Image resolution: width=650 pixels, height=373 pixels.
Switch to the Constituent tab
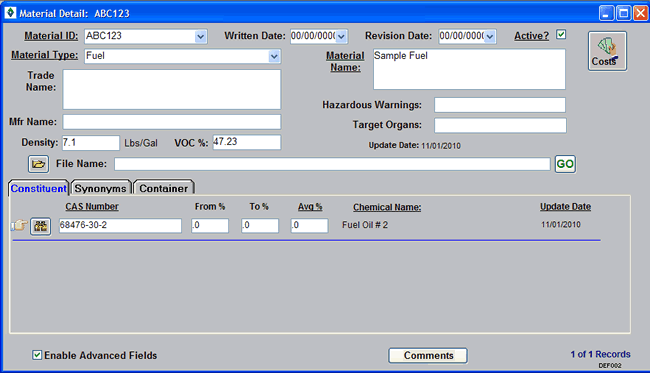[39, 188]
